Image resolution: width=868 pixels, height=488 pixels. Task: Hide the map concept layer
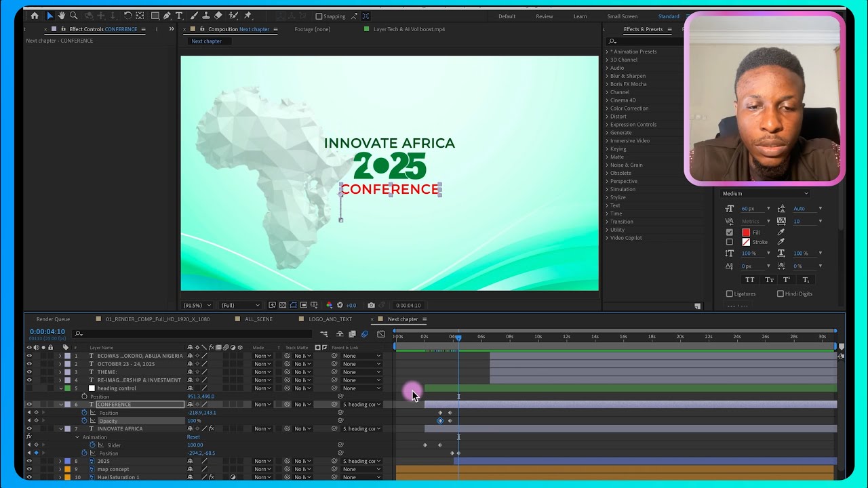(x=29, y=469)
